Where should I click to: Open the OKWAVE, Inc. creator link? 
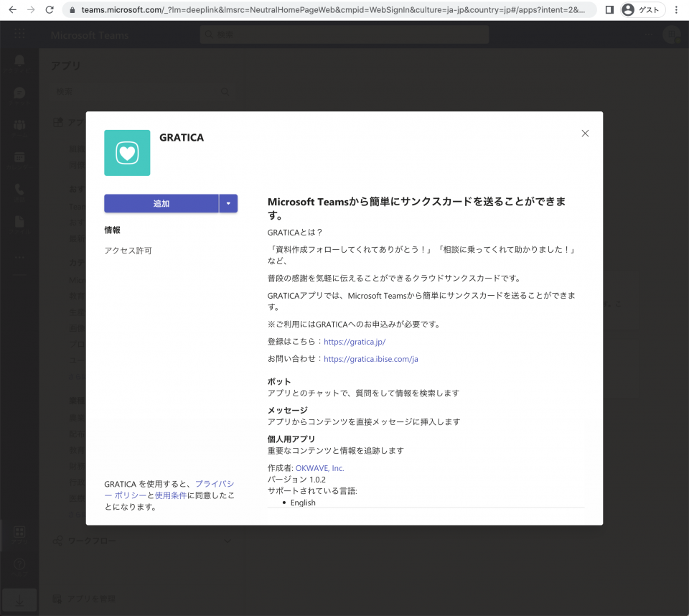coord(320,468)
